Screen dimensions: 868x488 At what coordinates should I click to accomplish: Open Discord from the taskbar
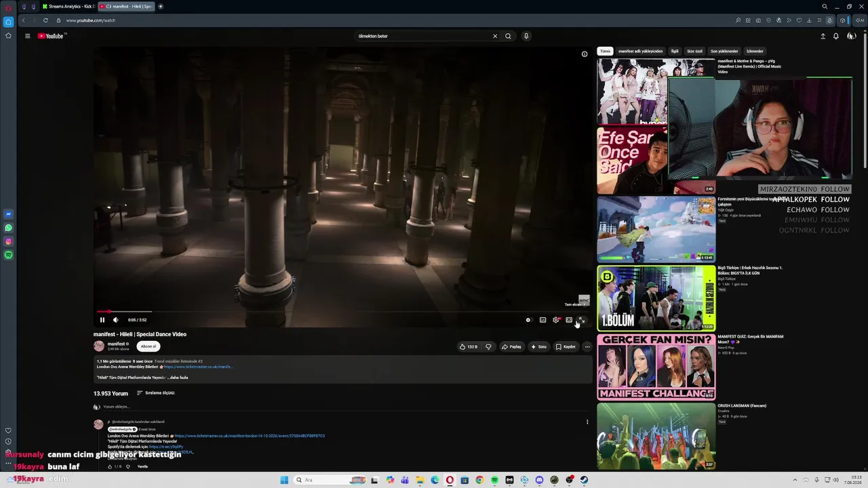539,480
